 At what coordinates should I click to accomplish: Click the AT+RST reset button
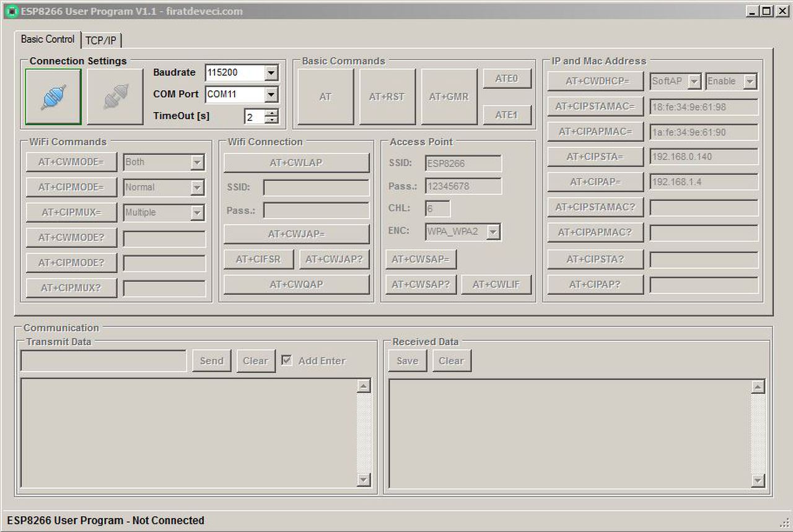pyautogui.click(x=387, y=97)
